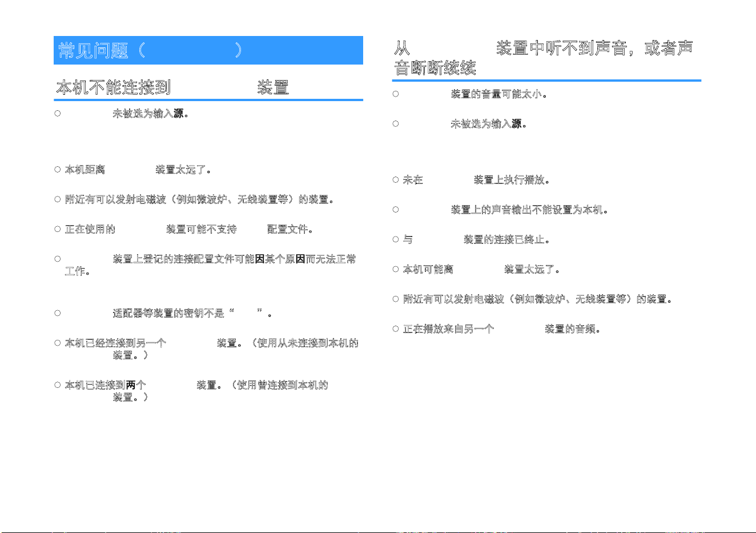The width and height of the screenshot is (756, 533).
Task: Click the bullet circle before 正在使用的 装置可能不支持
Action: tap(58, 229)
